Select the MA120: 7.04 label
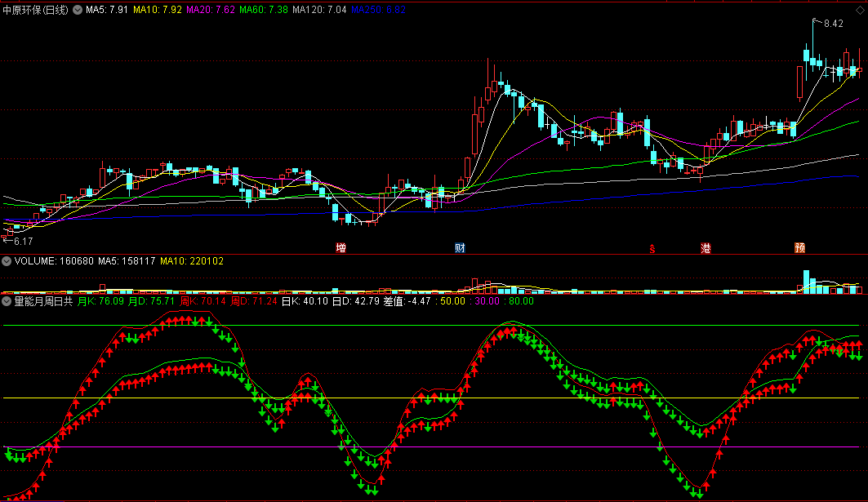The width and height of the screenshot is (868, 502). pos(319,10)
